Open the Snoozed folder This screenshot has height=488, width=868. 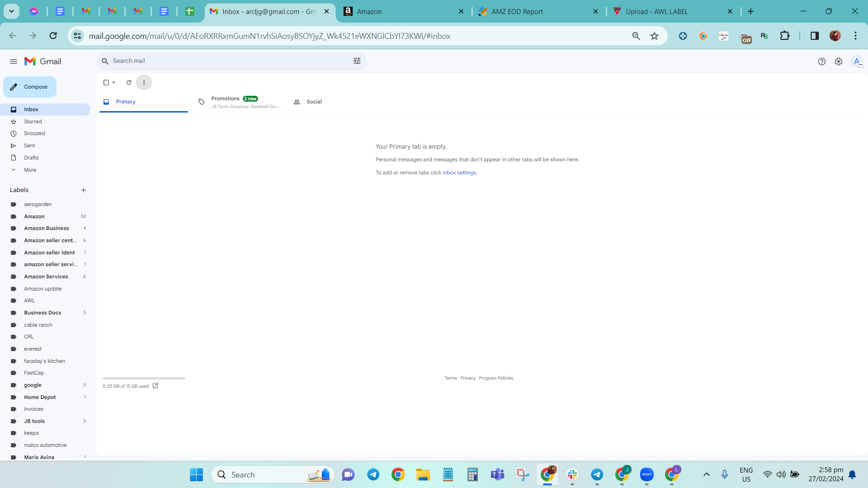point(45,133)
